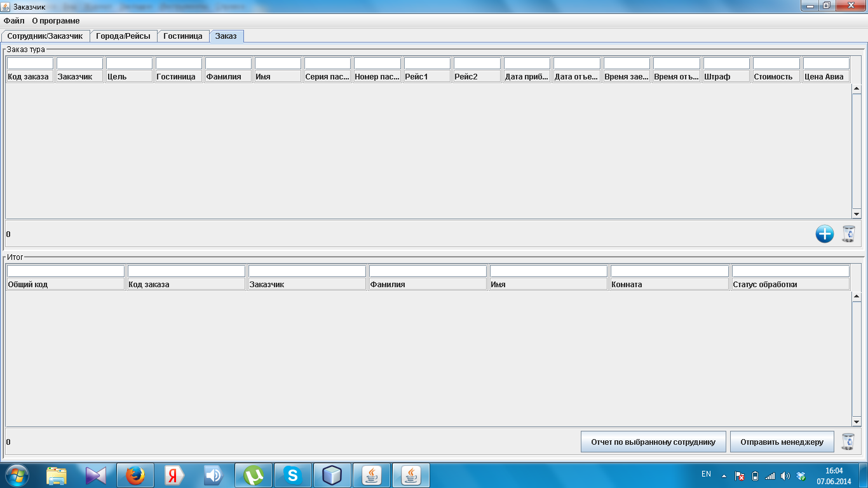Open network signal icon in tray
This screenshot has width=868, height=488.
770,475
